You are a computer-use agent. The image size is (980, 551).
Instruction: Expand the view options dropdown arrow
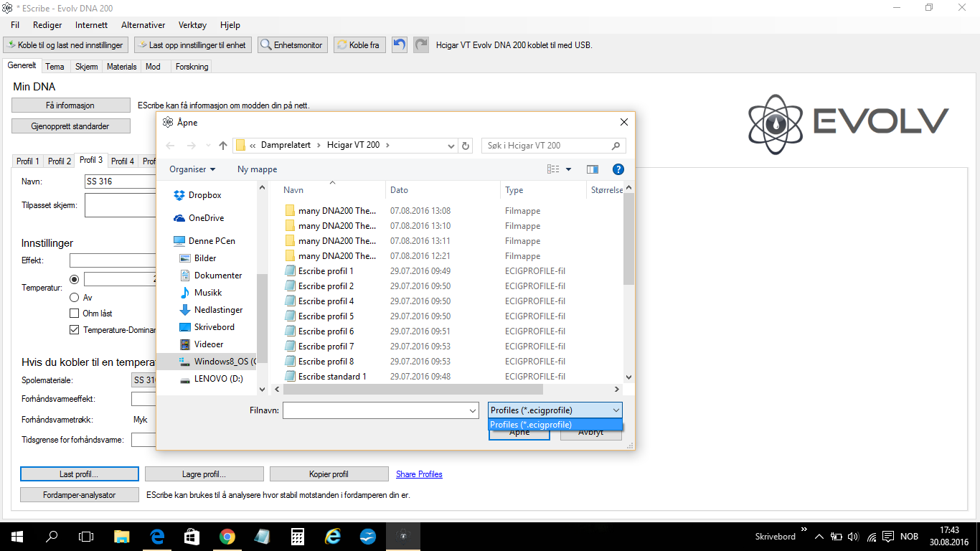pos(569,169)
